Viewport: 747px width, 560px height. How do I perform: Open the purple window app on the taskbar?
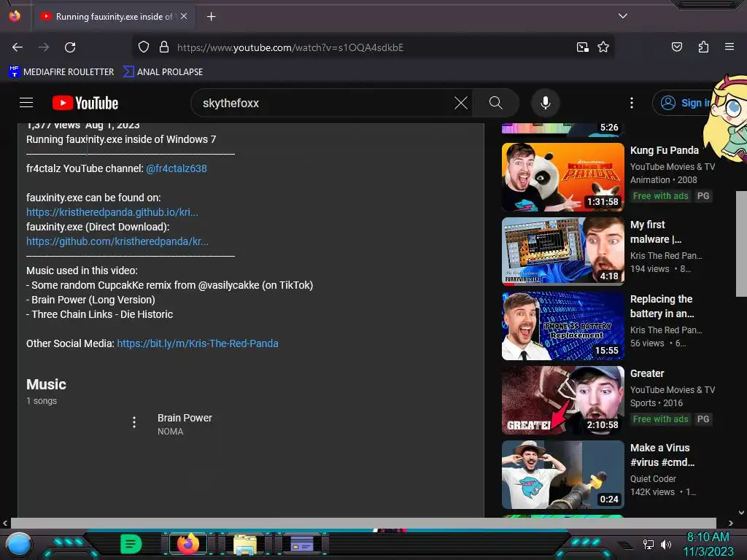pyautogui.click(x=302, y=544)
